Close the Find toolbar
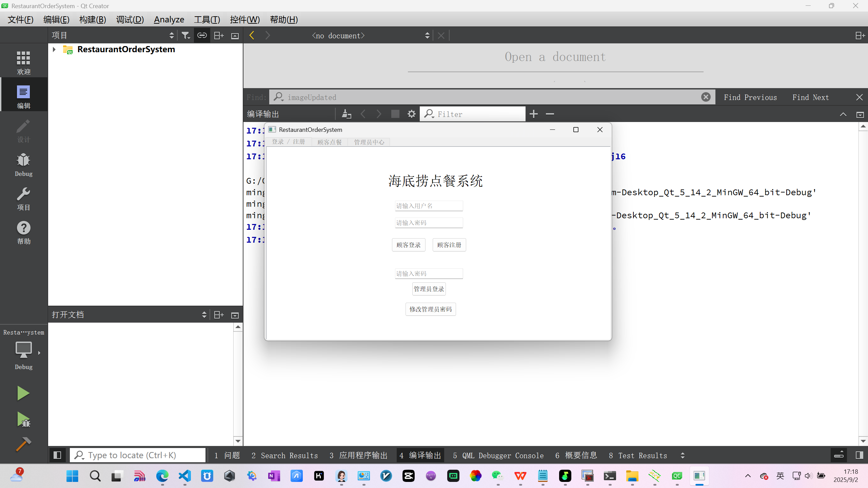The height and width of the screenshot is (488, 868). click(859, 97)
